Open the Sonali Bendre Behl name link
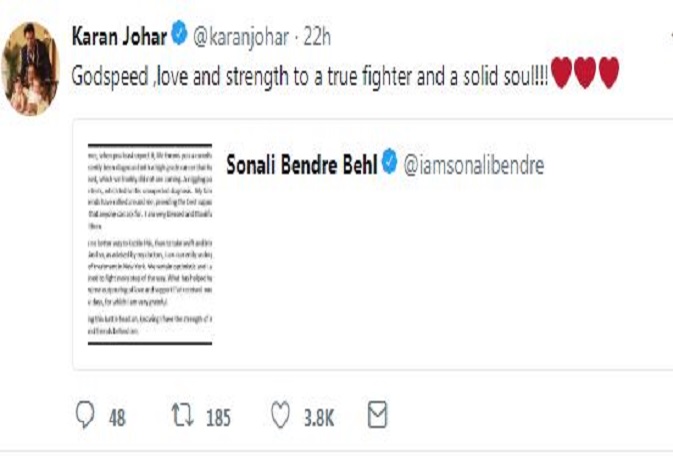The image size is (673, 460). click(301, 165)
